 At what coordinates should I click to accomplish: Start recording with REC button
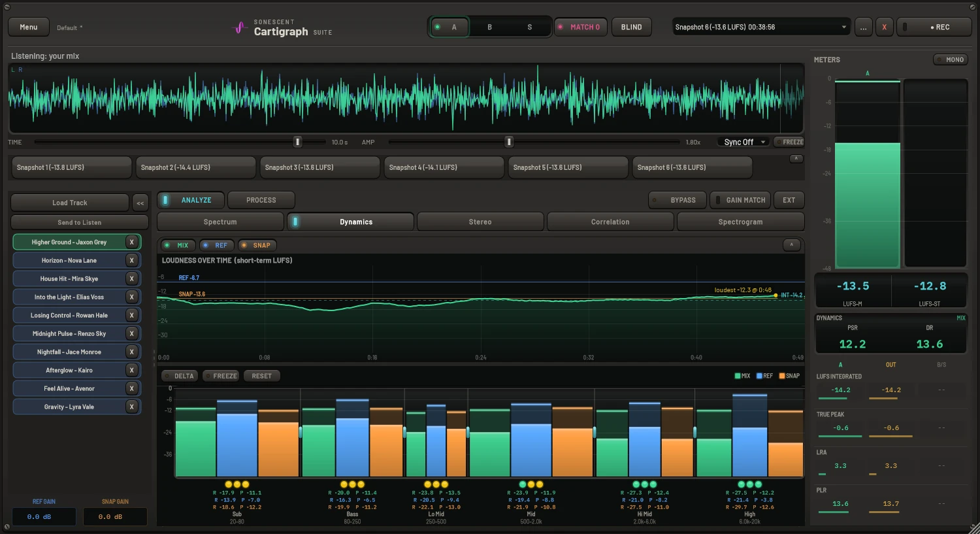934,27
